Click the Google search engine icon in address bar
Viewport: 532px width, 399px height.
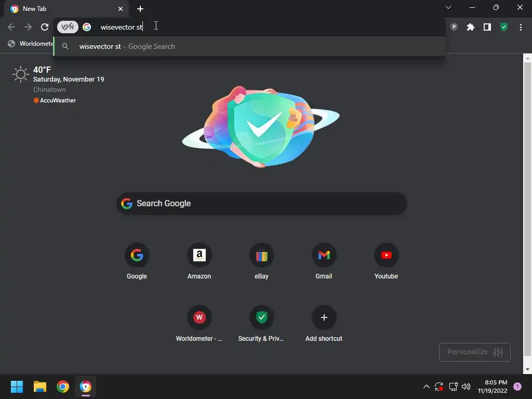tap(87, 27)
